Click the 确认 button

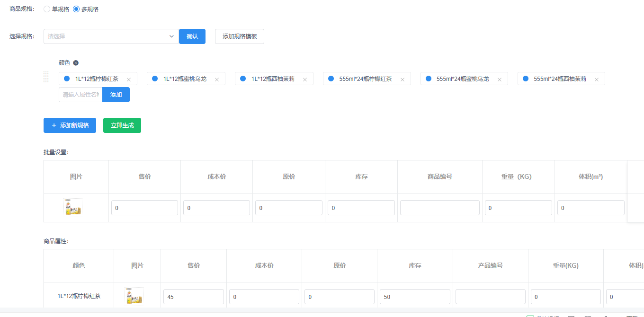click(192, 36)
